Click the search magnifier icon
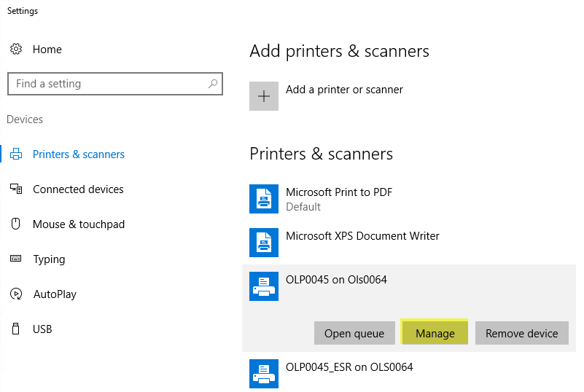 pyautogui.click(x=213, y=84)
